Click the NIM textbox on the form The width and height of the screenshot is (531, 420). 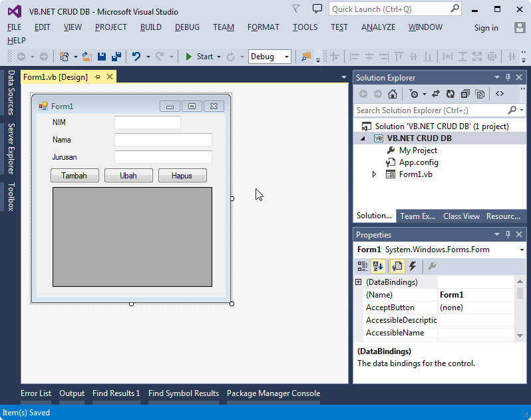click(148, 122)
